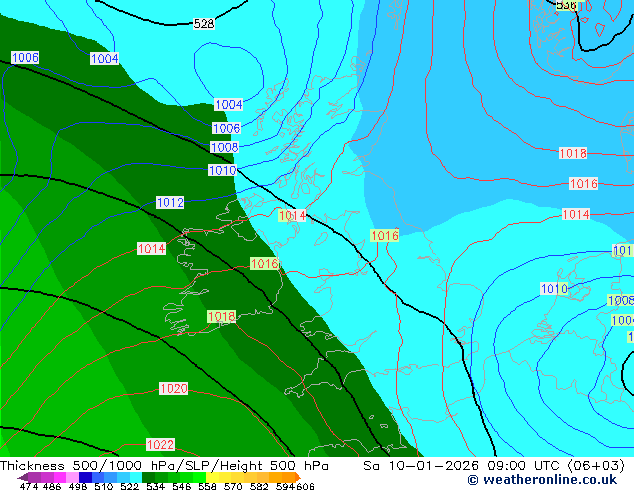Click the yellow legend swatch near 558
Viewport: 634px width, 490px height.
tap(213, 477)
